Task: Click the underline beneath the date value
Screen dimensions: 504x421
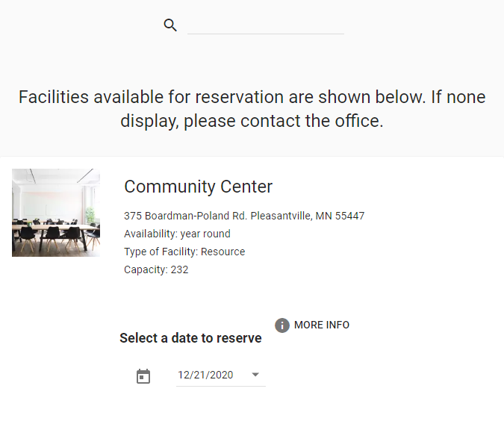Action: coord(220,386)
